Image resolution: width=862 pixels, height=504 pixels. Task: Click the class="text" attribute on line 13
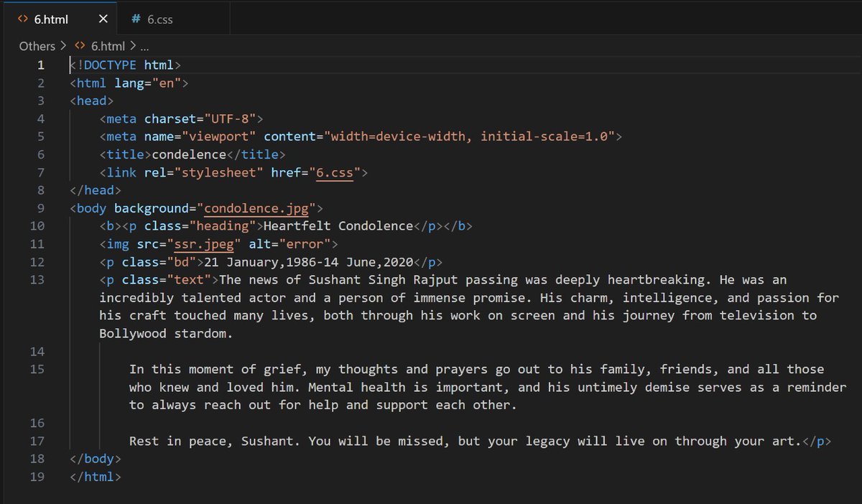[x=167, y=280]
